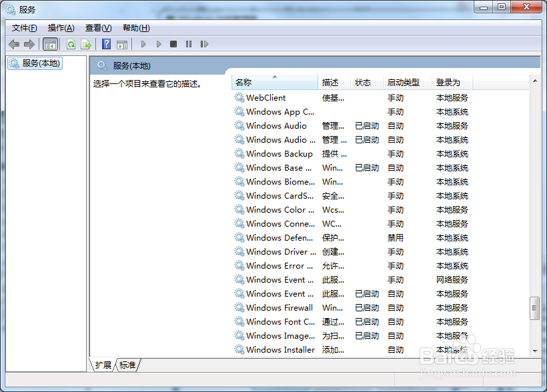Click the Stop service square icon

[173, 44]
